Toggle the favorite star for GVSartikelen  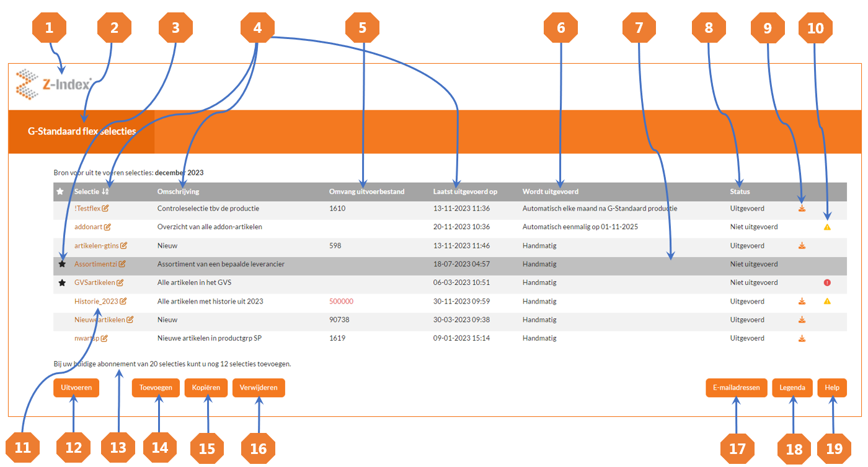click(x=62, y=282)
